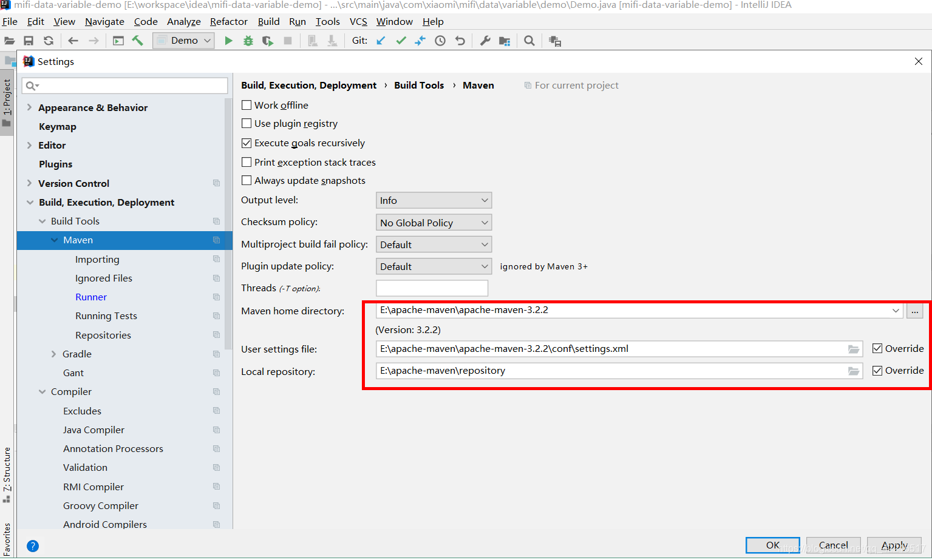Toggle Override for User settings file
This screenshot has height=560, width=932.
(x=877, y=348)
